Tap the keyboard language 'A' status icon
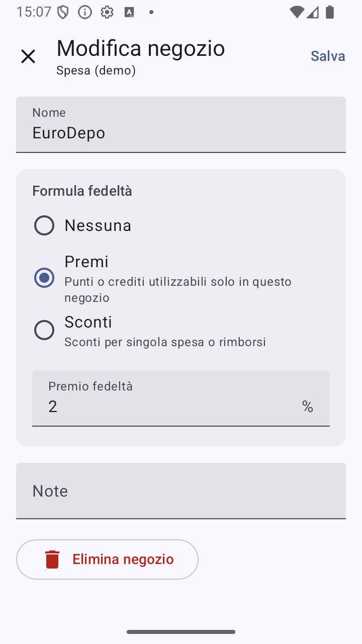Screen dimensions: 362x644 tap(129, 13)
